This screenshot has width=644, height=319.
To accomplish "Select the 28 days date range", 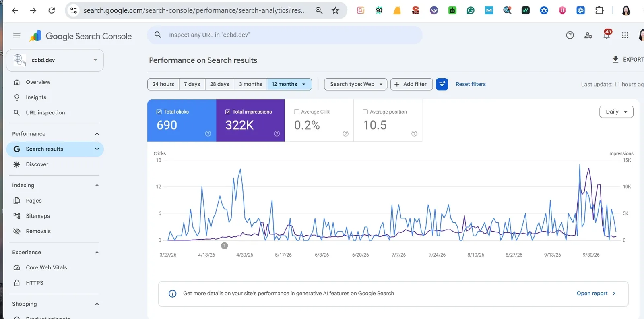I will [x=220, y=84].
